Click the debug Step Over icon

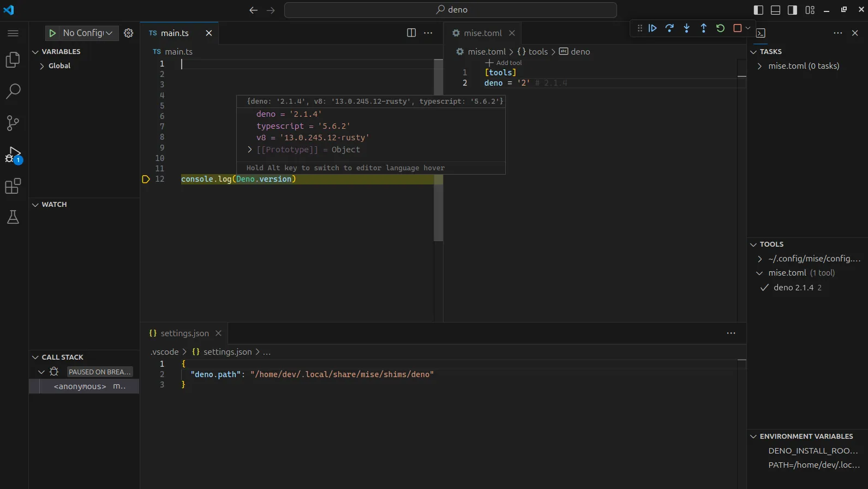pos(669,28)
